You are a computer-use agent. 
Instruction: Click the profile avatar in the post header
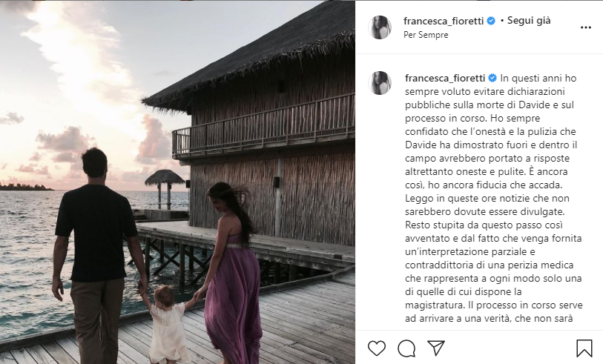380,27
